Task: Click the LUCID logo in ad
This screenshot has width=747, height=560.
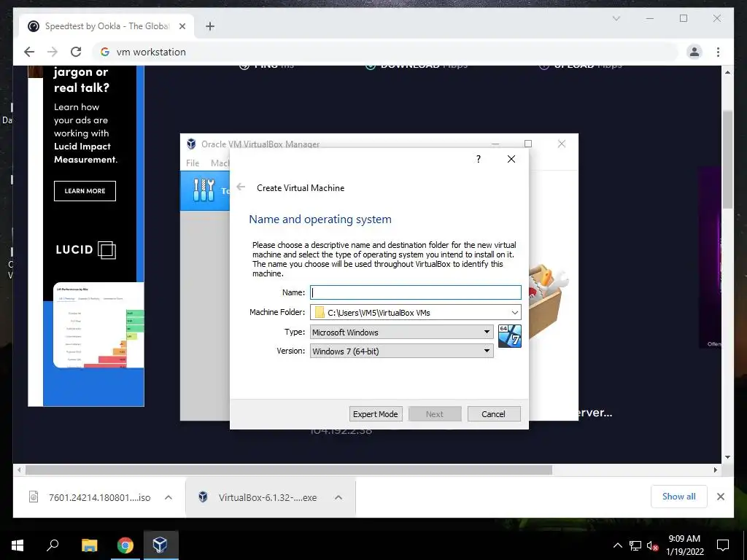Action: click(86, 249)
